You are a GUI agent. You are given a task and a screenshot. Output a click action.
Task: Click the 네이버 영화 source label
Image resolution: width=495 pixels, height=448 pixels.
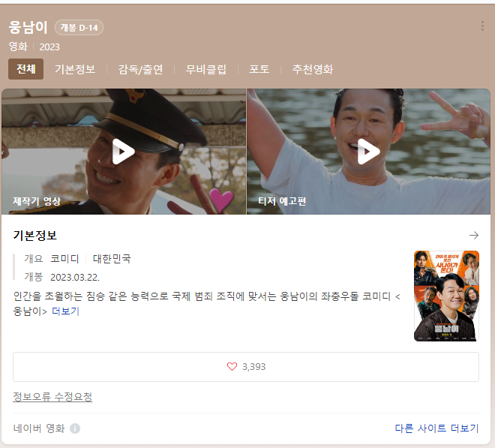[39, 428]
